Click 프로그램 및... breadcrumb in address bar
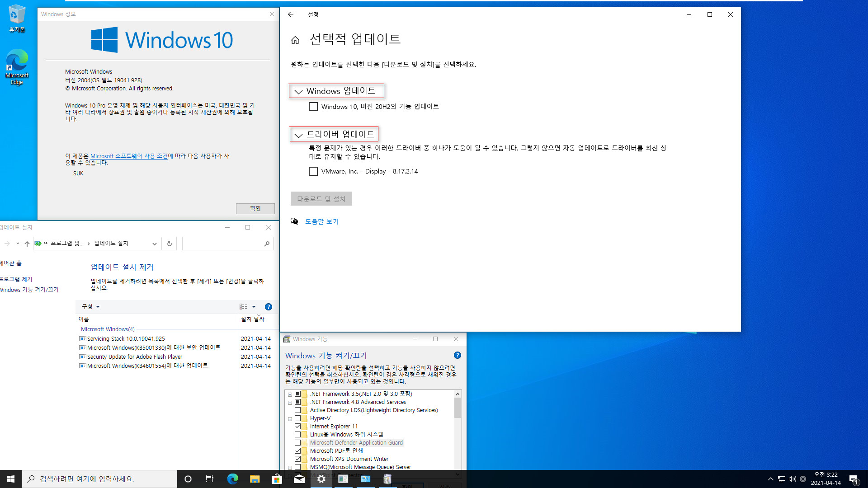 point(67,243)
